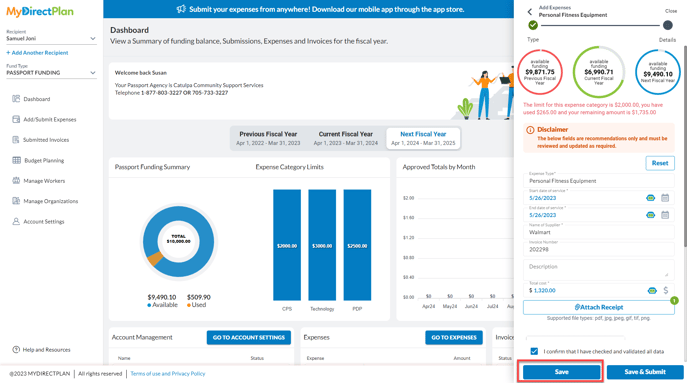
Task: Toggle the data validation confirmation checkbox
Action: tap(534, 351)
